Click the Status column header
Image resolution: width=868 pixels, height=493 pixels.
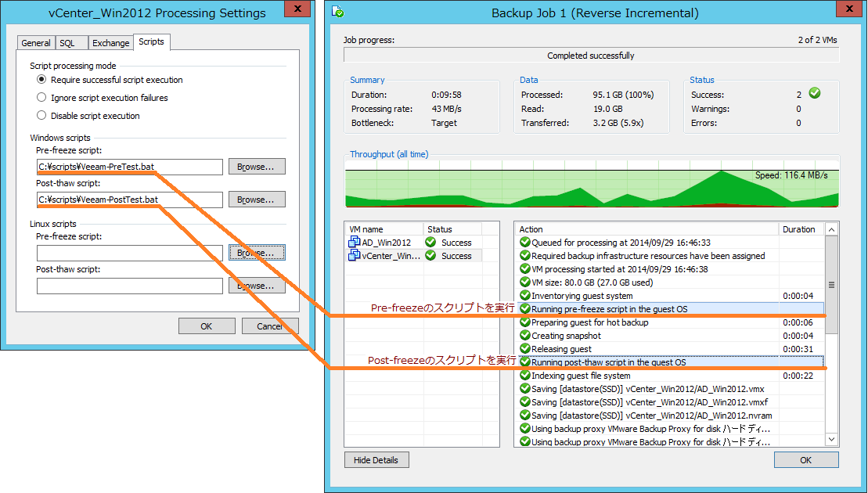(453, 229)
